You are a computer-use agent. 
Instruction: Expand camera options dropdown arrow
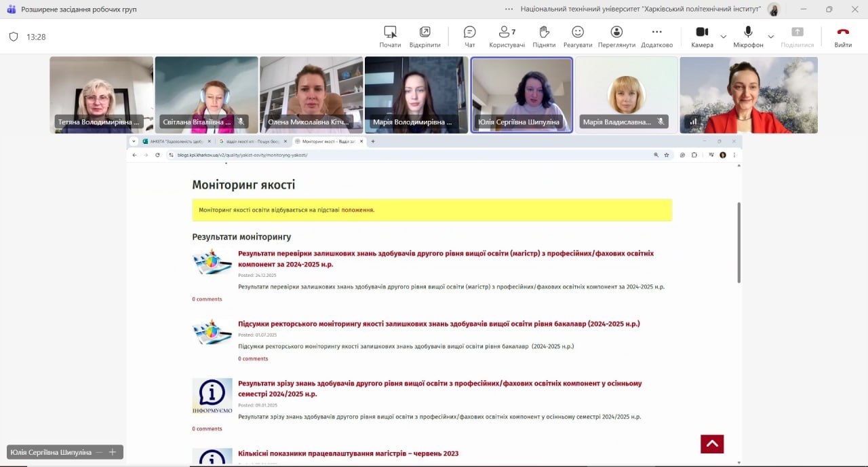tap(724, 37)
